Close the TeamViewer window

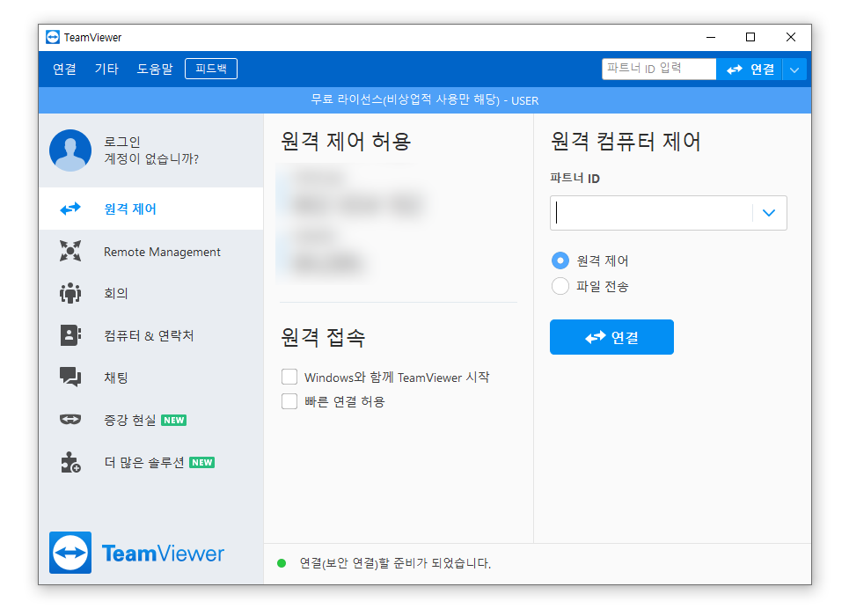[x=791, y=37]
